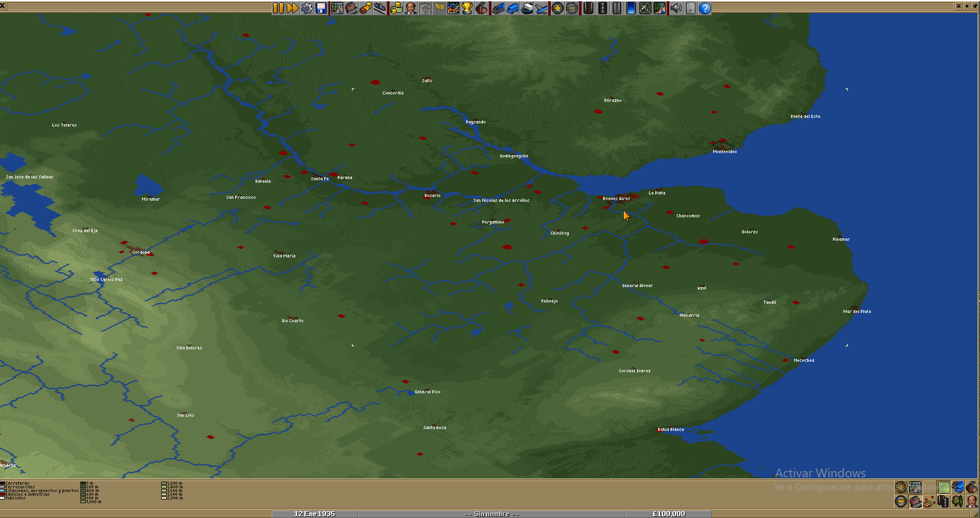The image size is (980, 518).
Task: Click the greyed-out goals list icon
Action: pos(440,8)
